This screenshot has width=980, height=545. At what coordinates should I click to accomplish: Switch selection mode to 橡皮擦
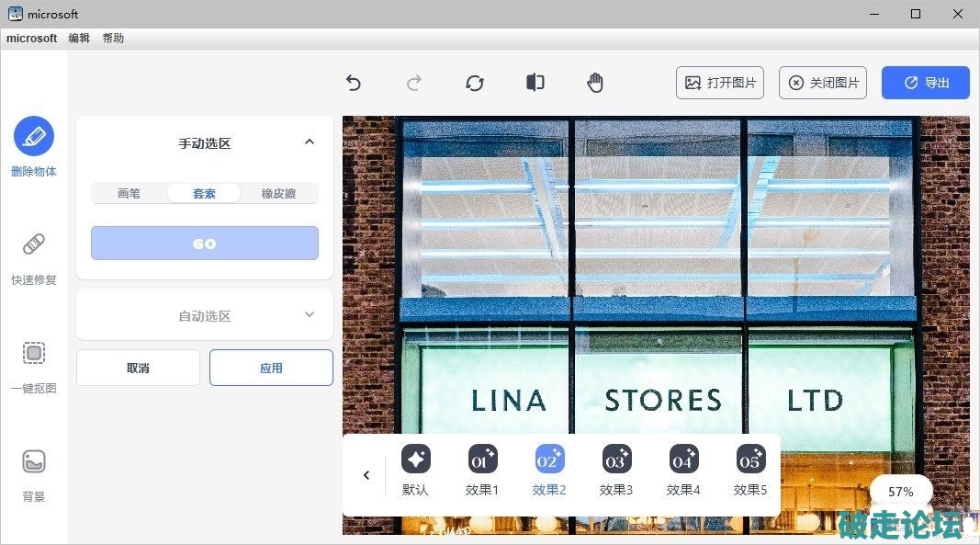coord(278,193)
